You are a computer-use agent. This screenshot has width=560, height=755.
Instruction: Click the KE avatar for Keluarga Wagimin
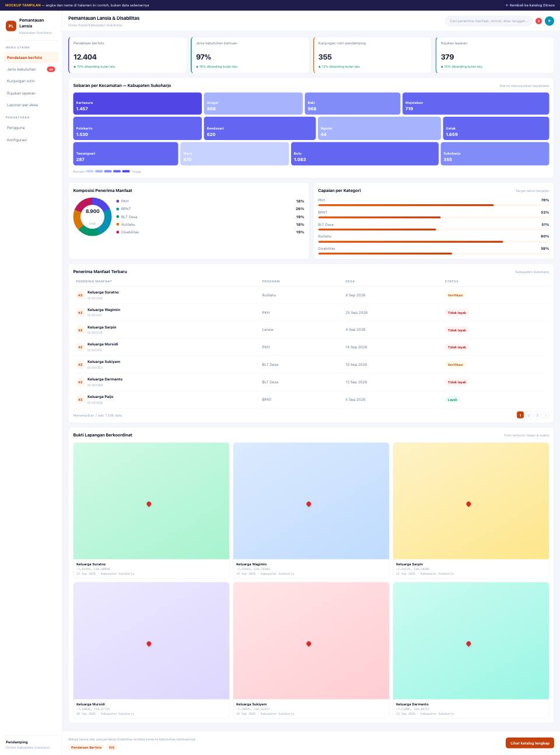click(x=80, y=313)
